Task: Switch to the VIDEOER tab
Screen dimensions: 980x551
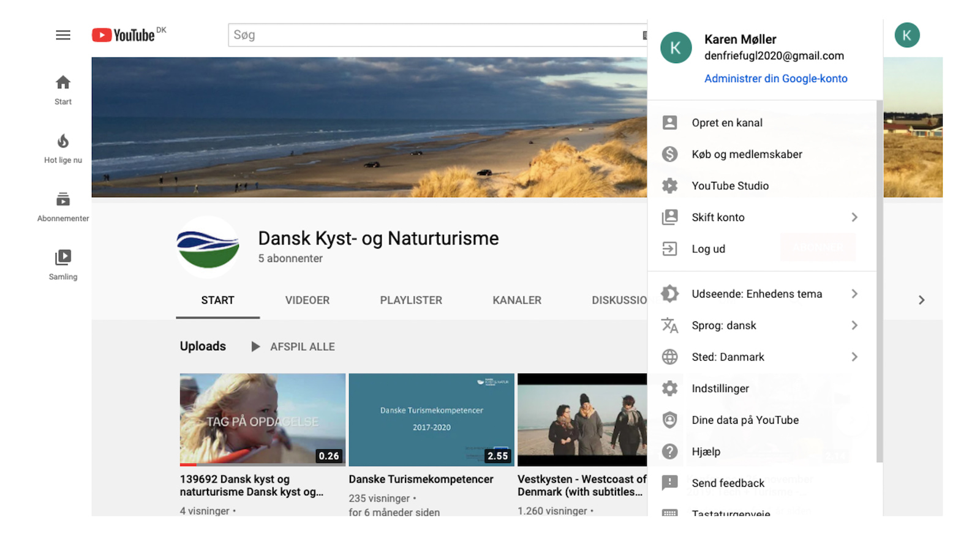Action: [307, 300]
